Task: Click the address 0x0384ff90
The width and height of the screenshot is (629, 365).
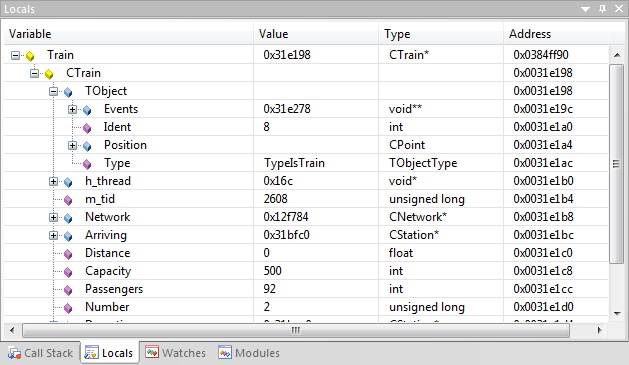Action: (541, 55)
